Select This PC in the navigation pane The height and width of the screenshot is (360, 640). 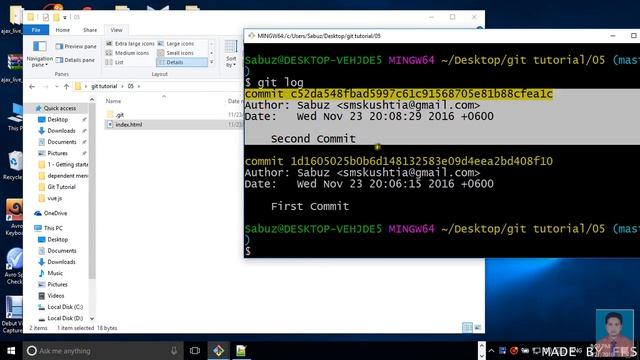(53, 228)
